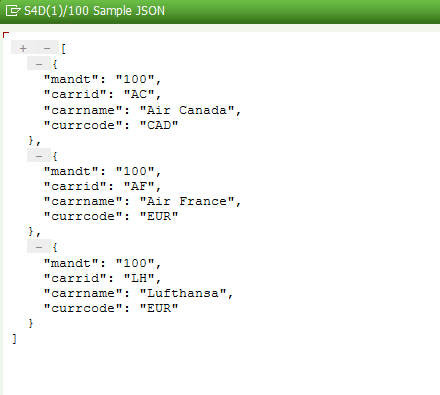Select the "AF" carrid value
The height and width of the screenshot is (395, 440).
tap(139, 186)
